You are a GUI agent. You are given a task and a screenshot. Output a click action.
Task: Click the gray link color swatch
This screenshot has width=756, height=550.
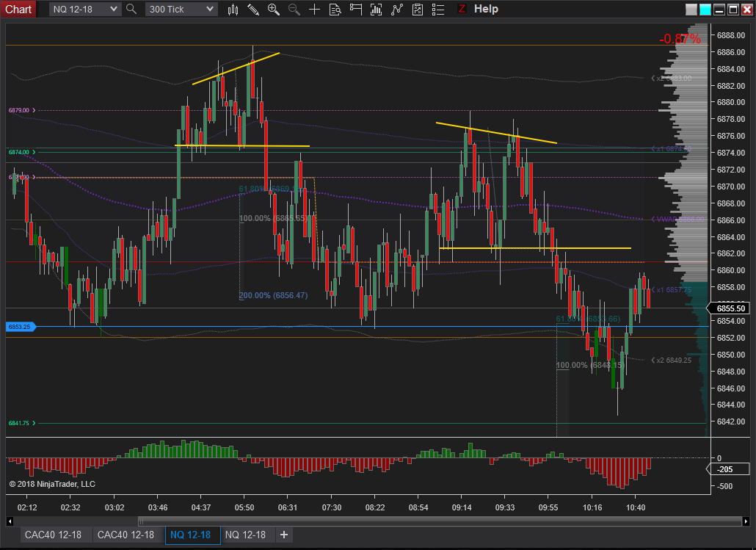(x=691, y=9)
